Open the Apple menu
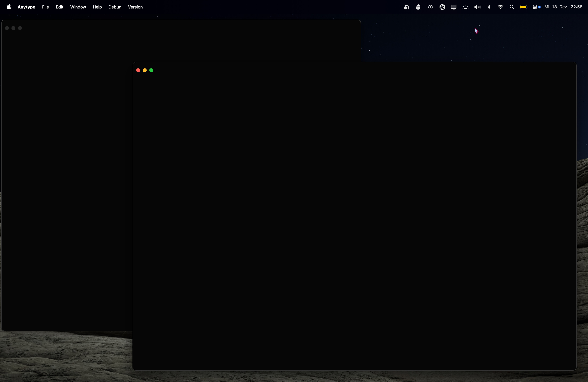 coord(9,7)
